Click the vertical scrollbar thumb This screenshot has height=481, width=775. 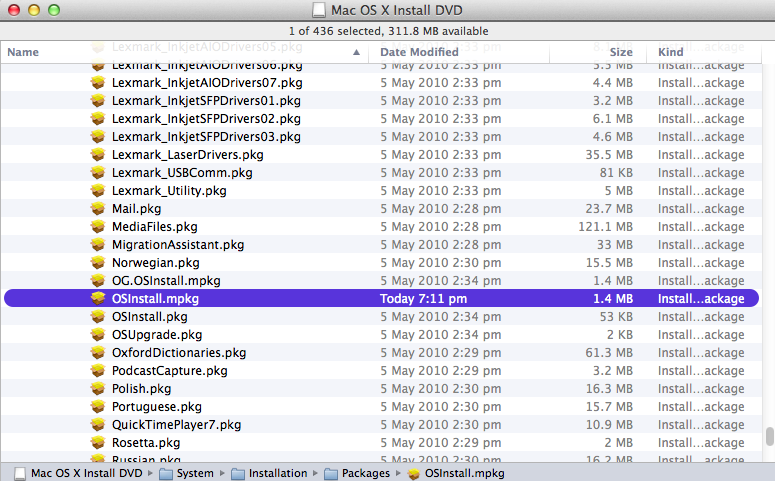pyautogui.click(x=770, y=437)
